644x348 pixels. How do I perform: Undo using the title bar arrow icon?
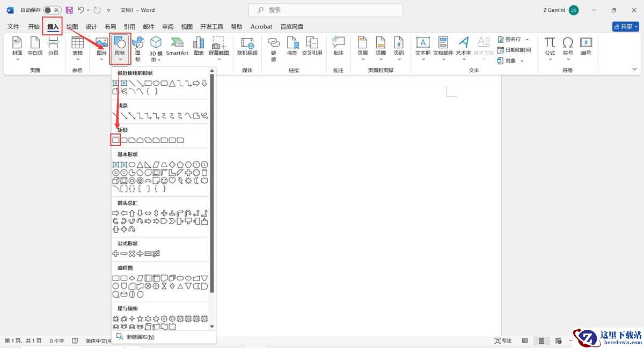(x=80, y=10)
